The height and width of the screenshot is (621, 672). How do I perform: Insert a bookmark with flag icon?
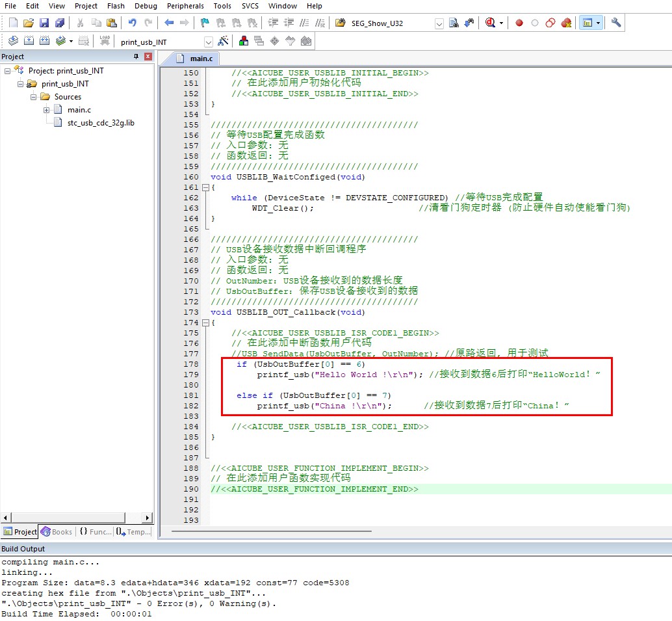click(205, 23)
